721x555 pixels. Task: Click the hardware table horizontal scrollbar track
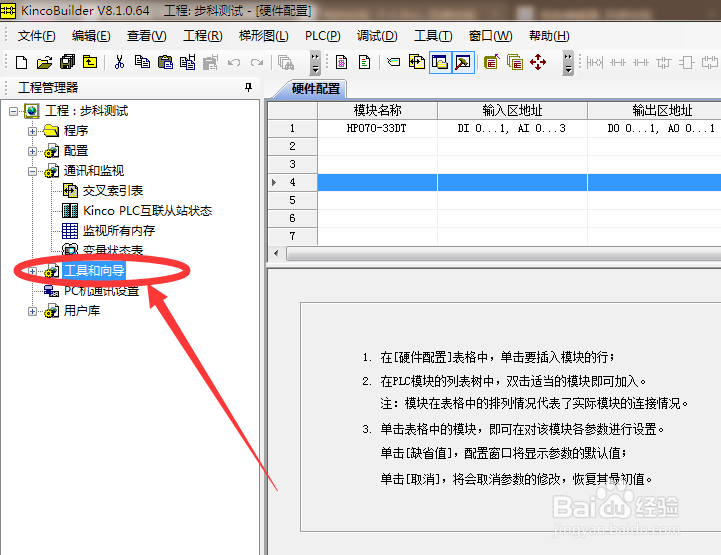click(x=504, y=253)
